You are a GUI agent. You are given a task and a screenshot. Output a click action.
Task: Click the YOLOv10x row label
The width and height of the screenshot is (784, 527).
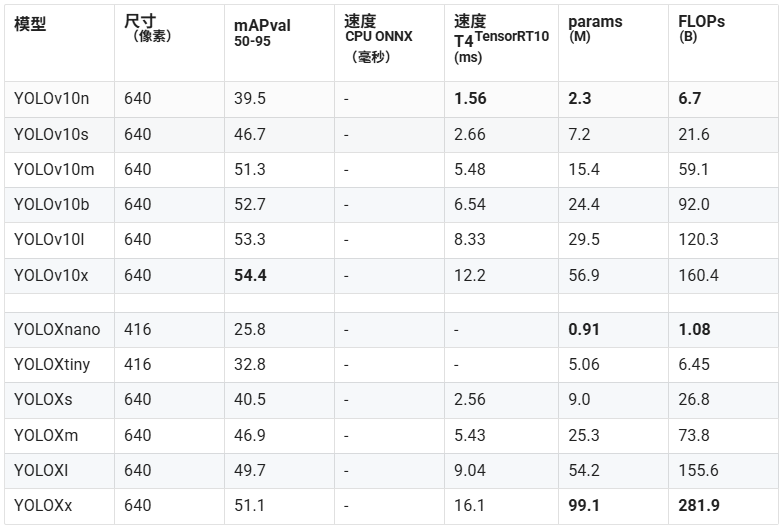click(x=51, y=276)
